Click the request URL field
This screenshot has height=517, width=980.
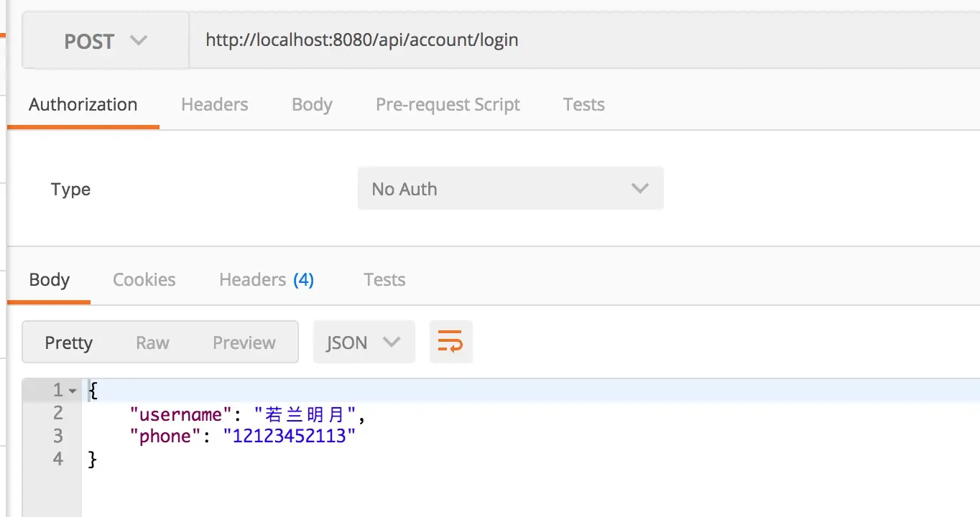pos(585,40)
